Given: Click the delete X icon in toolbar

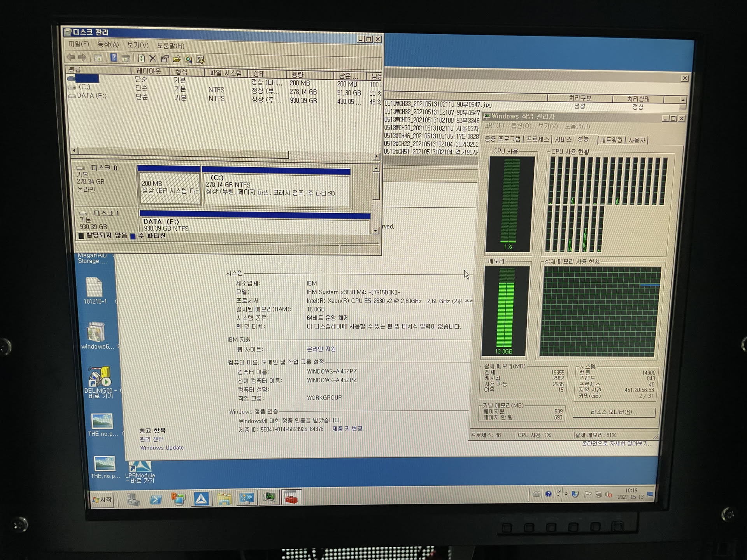Looking at the screenshot, I should pyautogui.click(x=153, y=59).
